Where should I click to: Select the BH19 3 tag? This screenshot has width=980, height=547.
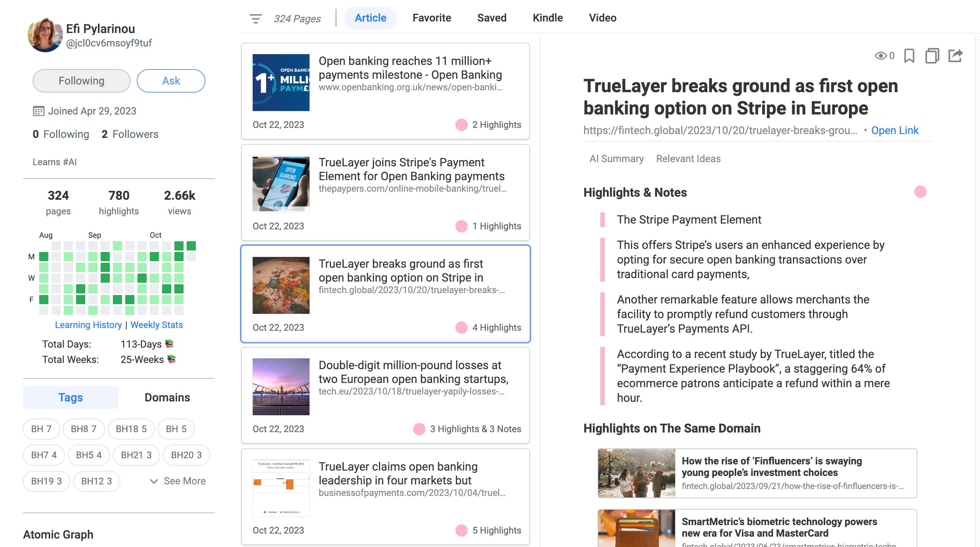(46, 481)
